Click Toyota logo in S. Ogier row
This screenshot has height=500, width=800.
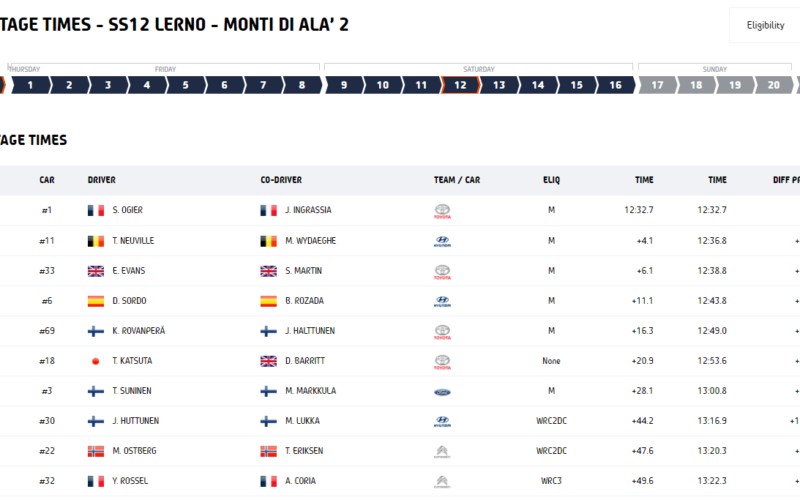click(x=442, y=211)
